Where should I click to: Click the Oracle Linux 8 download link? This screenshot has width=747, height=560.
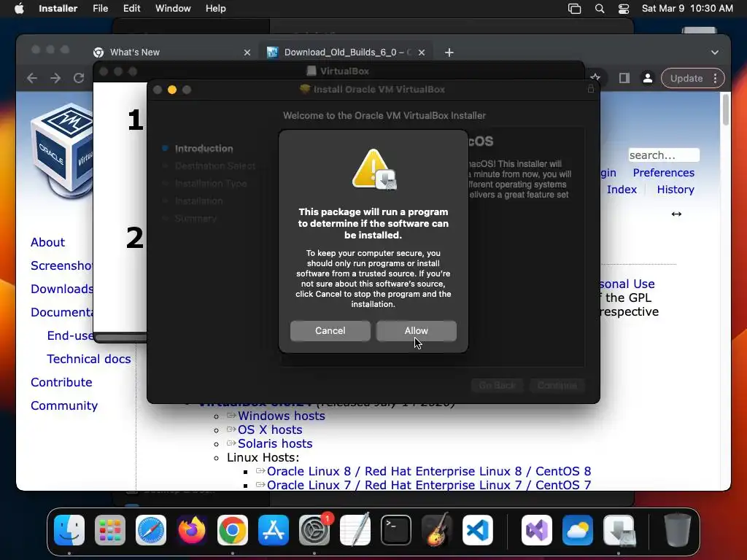(429, 471)
